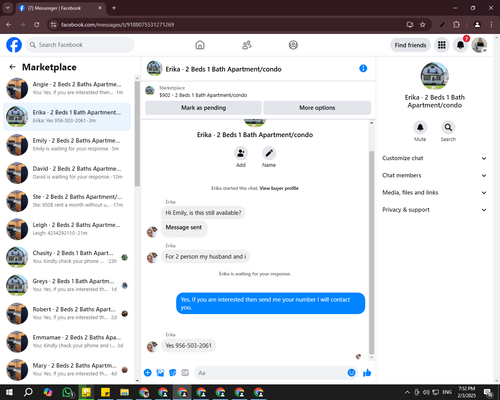Screen dimensions: 500x400
Task: Open tab search dropdown in Chrome
Action: (x=7, y=8)
